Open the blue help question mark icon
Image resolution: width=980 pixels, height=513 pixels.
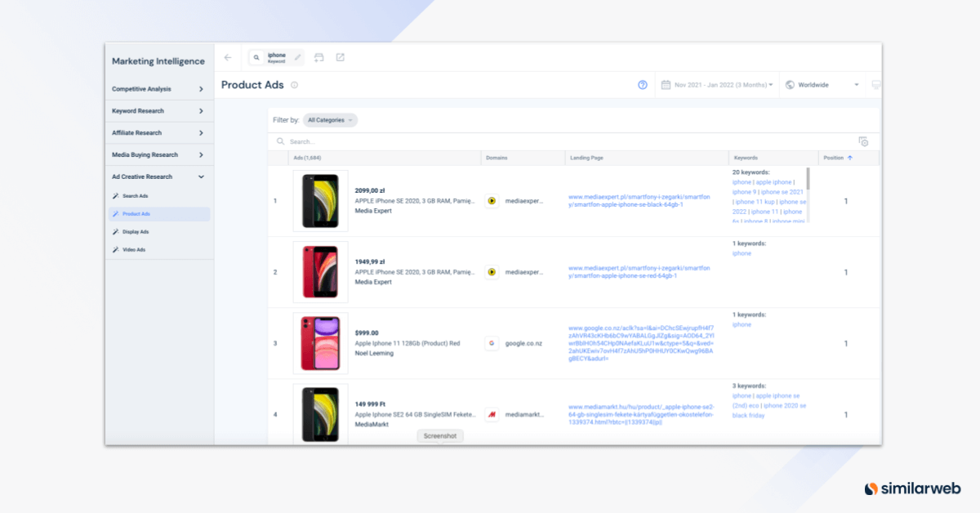[643, 85]
